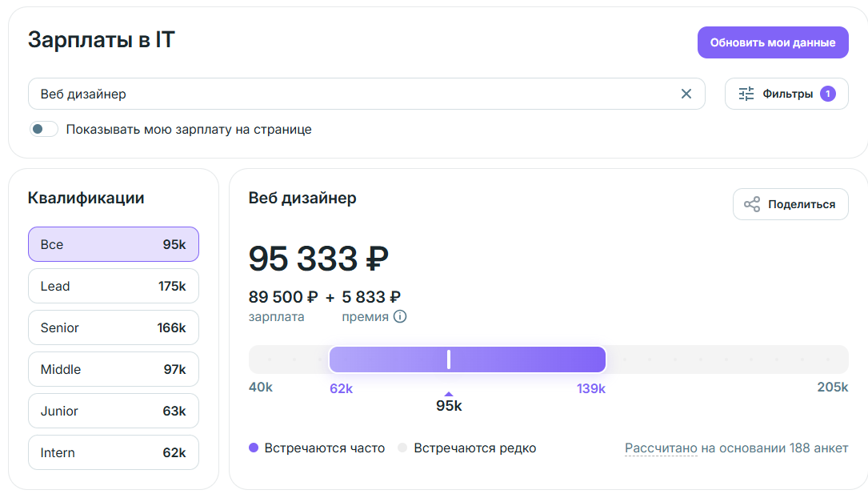Click the info icon beside премия
The image size is (868, 494).
click(x=400, y=316)
